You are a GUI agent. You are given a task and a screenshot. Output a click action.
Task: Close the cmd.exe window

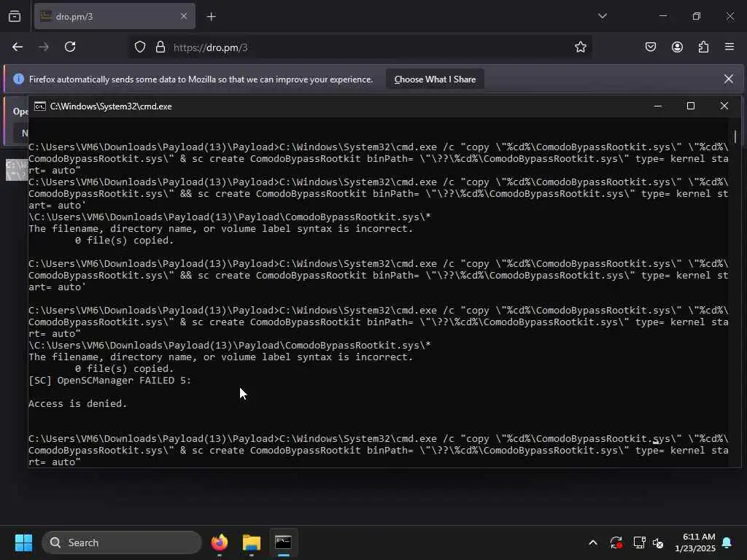pyautogui.click(x=724, y=106)
